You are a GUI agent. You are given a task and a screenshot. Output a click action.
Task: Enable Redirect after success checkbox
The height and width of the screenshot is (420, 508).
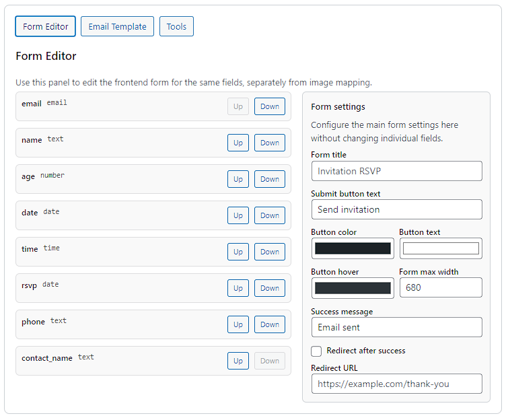point(316,351)
